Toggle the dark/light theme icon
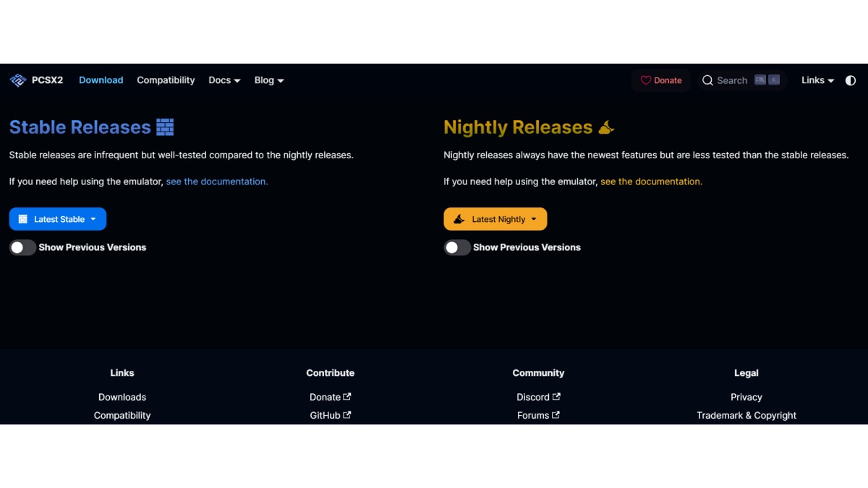The height and width of the screenshot is (488, 868). [851, 80]
